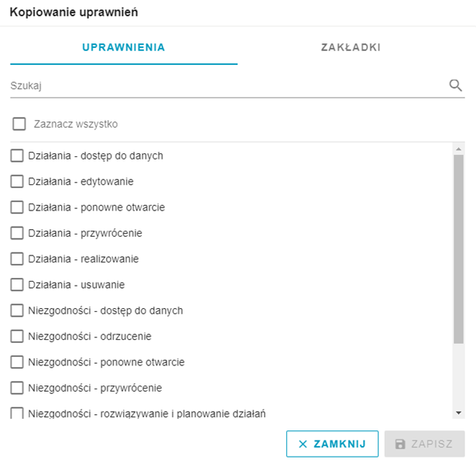Tick Niezgodności - przywrócenie checkbox

click(x=17, y=388)
